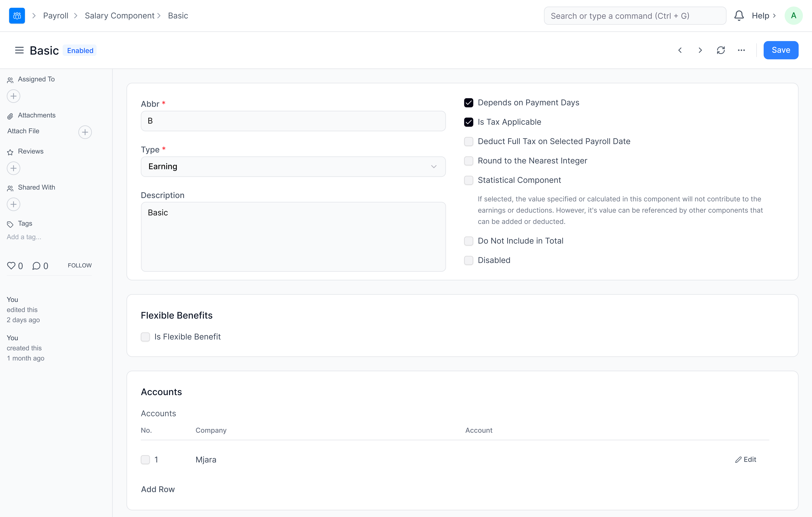Open the notifications bell
812x517 pixels.
coord(739,16)
